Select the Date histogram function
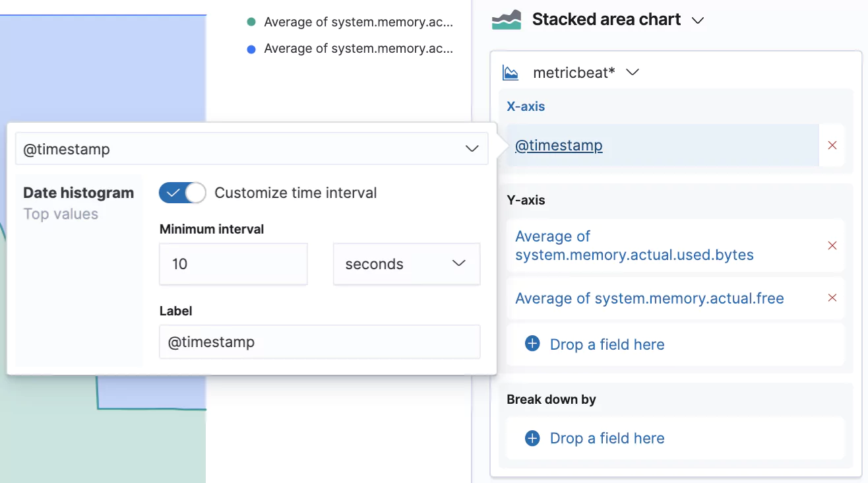 pyautogui.click(x=78, y=193)
